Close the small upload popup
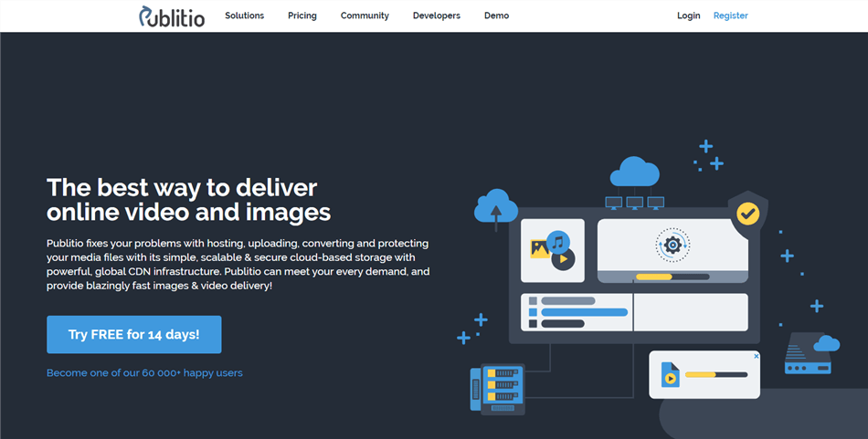The image size is (868, 439). [x=757, y=356]
